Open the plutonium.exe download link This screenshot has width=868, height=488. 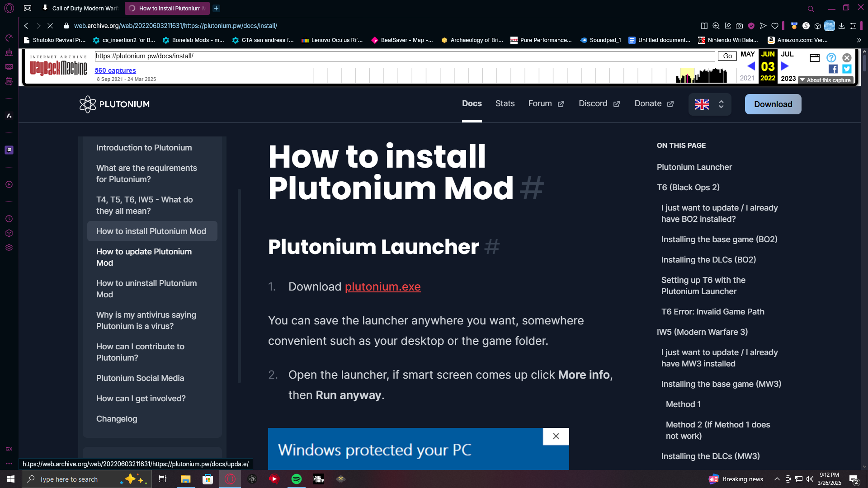pyautogui.click(x=382, y=286)
